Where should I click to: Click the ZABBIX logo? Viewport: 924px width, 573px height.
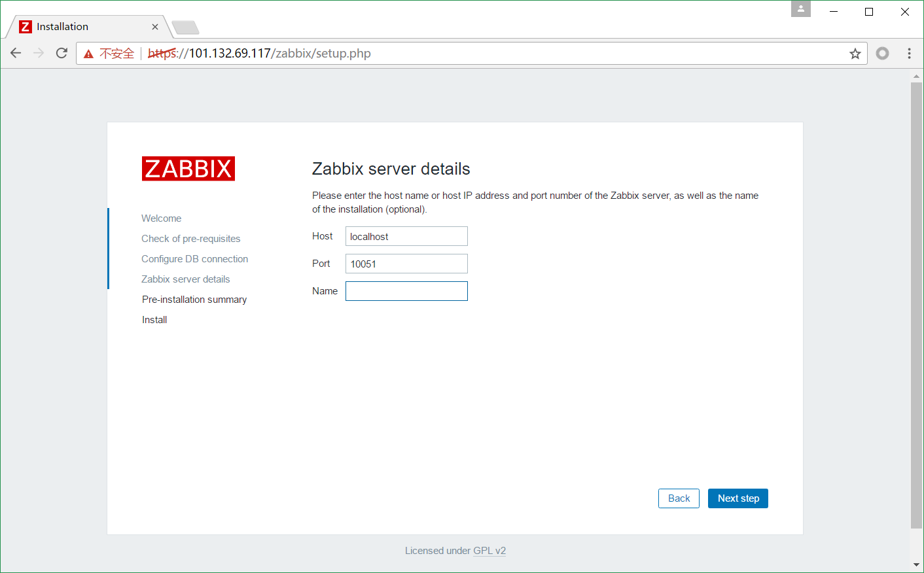(188, 169)
